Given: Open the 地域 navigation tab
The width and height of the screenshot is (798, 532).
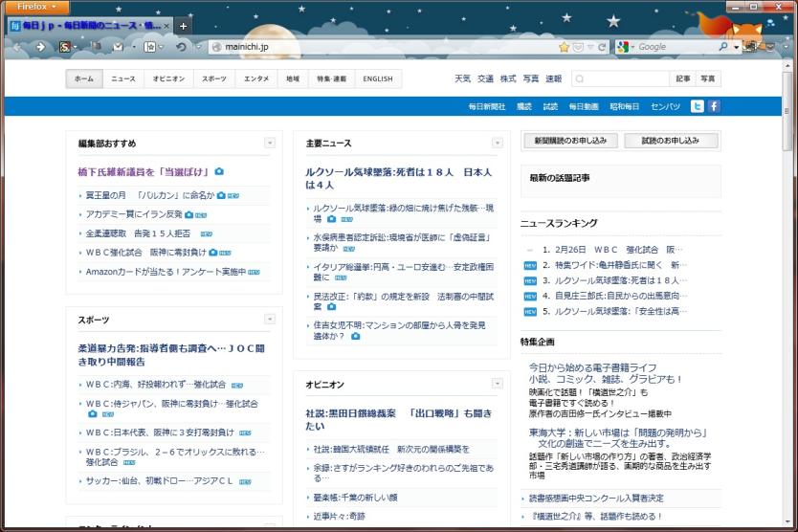Looking at the screenshot, I should click(293, 78).
